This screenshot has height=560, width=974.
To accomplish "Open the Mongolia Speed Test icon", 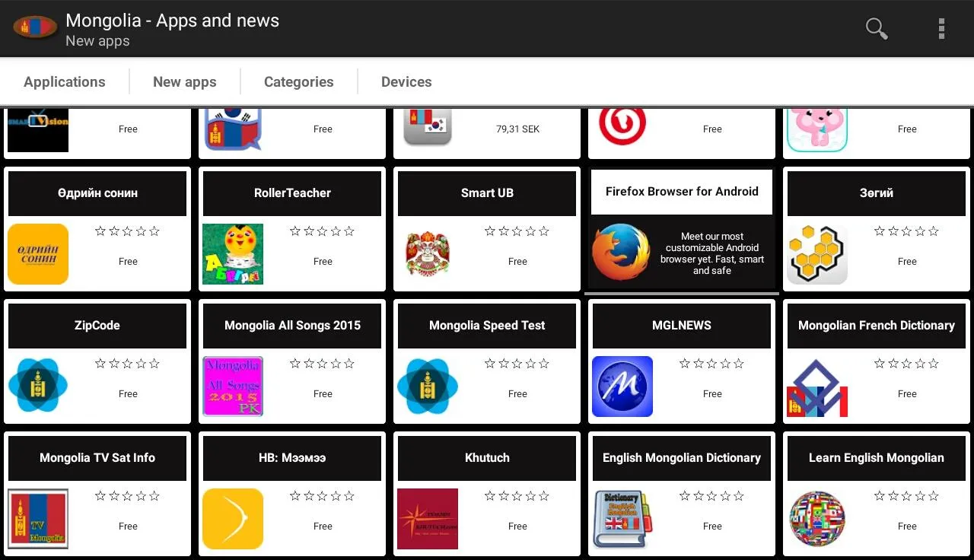I will pos(428,387).
